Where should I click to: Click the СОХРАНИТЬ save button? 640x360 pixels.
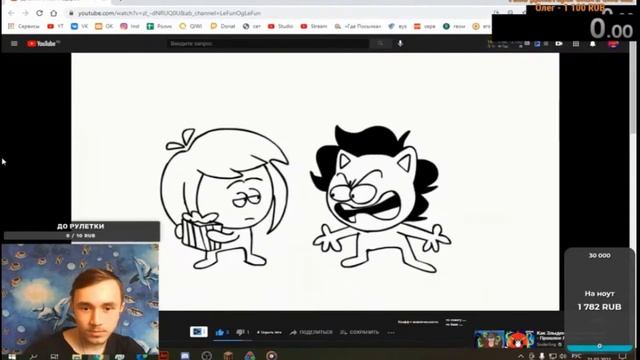tap(359, 332)
